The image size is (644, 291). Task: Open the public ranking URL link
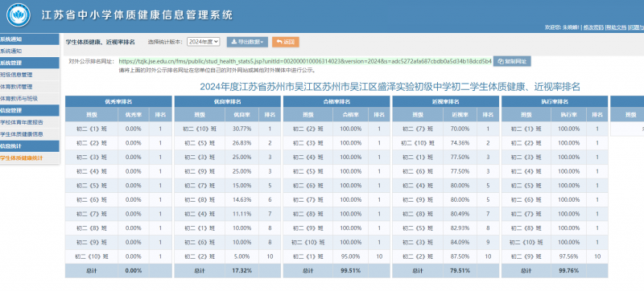(x=305, y=61)
